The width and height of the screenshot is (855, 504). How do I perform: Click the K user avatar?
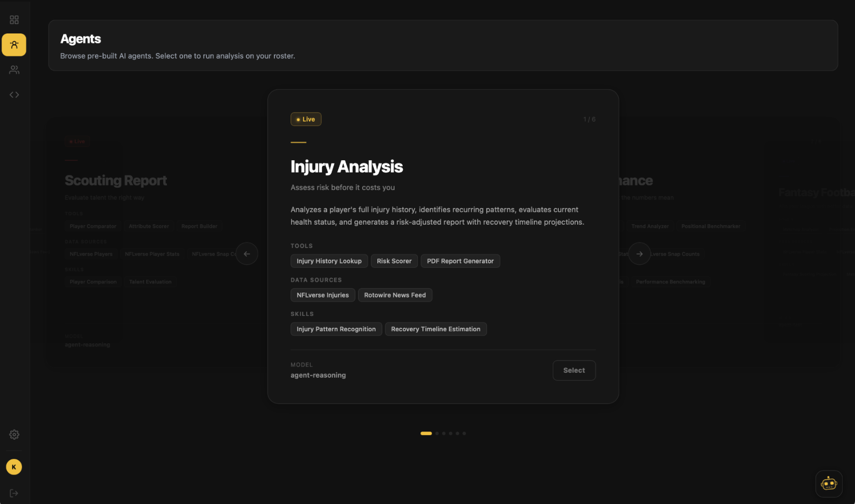pos(14,467)
